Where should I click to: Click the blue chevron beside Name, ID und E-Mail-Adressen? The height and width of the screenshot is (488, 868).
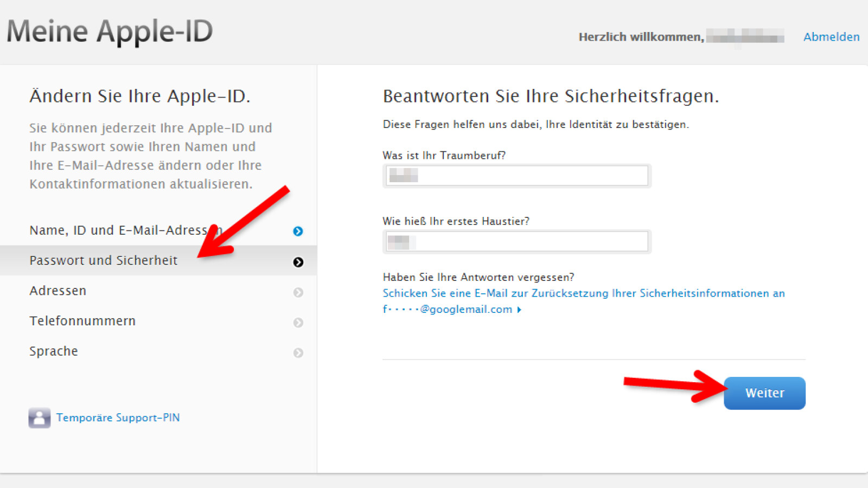coord(298,231)
